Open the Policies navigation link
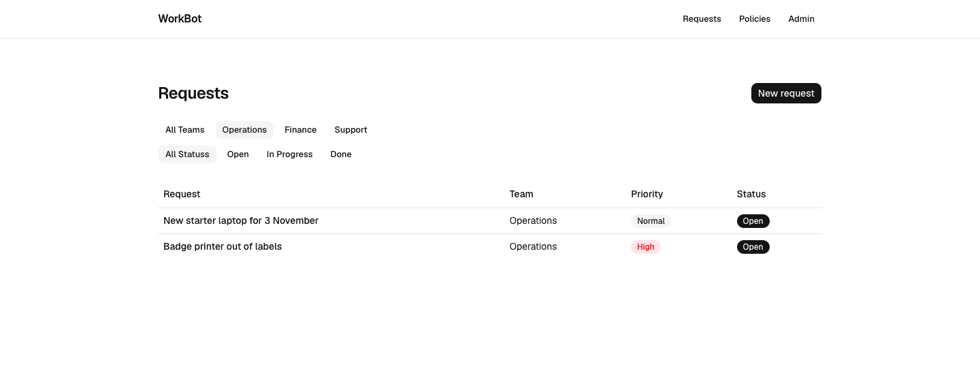Image resolution: width=980 pixels, height=381 pixels. (x=755, y=19)
